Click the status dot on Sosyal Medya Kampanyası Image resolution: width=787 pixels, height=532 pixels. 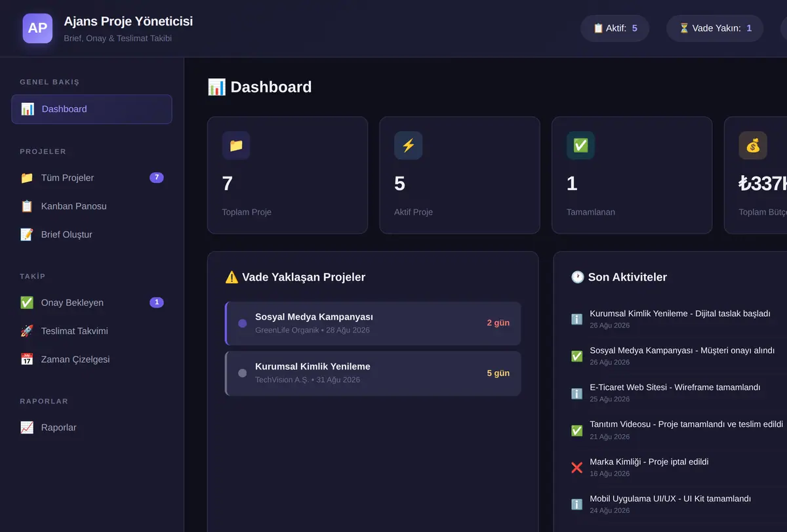click(x=243, y=323)
